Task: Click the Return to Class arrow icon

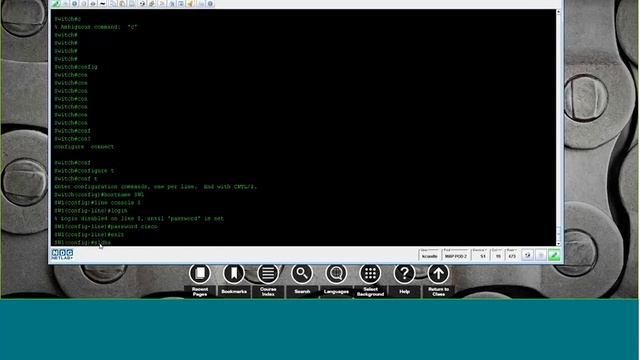Action: pyautogui.click(x=438, y=273)
